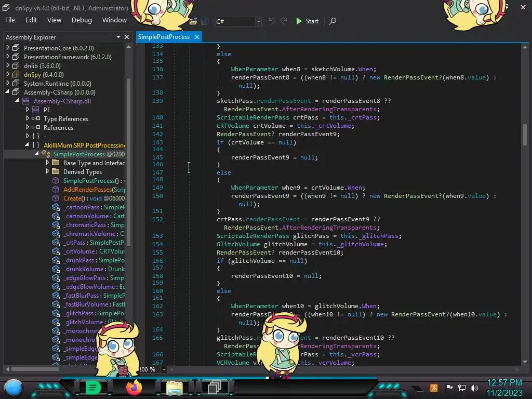Click the Assembly Explorer vertical scrollbar

point(129,161)
